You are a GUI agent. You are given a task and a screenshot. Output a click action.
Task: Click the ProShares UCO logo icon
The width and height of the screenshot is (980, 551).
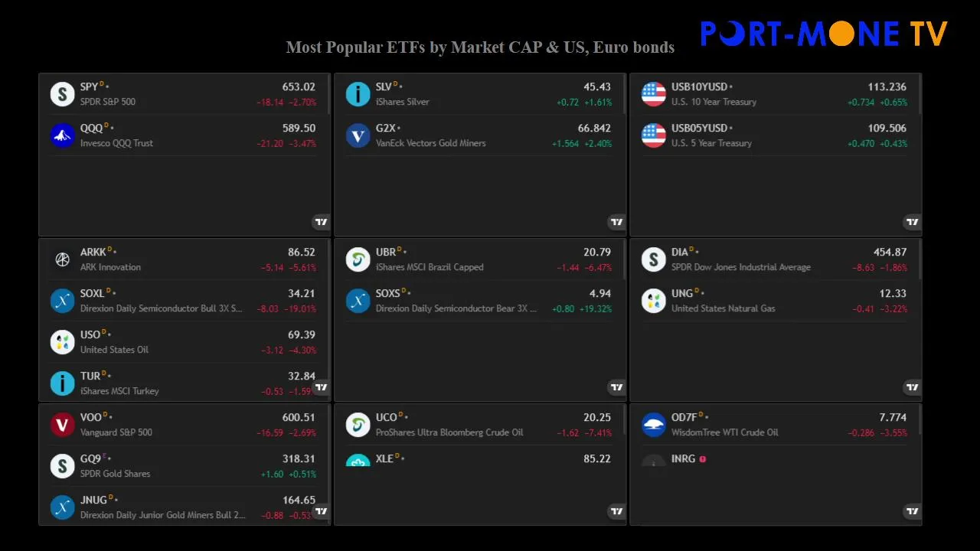click(x=358, y=425)
